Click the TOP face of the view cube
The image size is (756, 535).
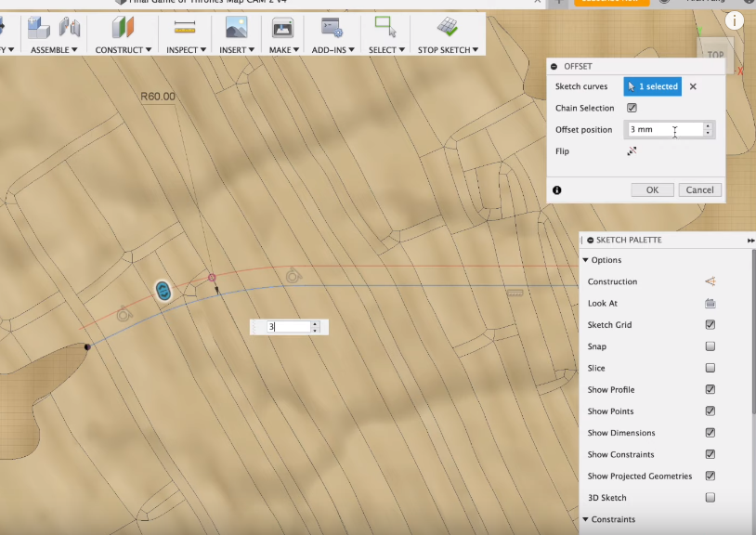coord(715,55)
